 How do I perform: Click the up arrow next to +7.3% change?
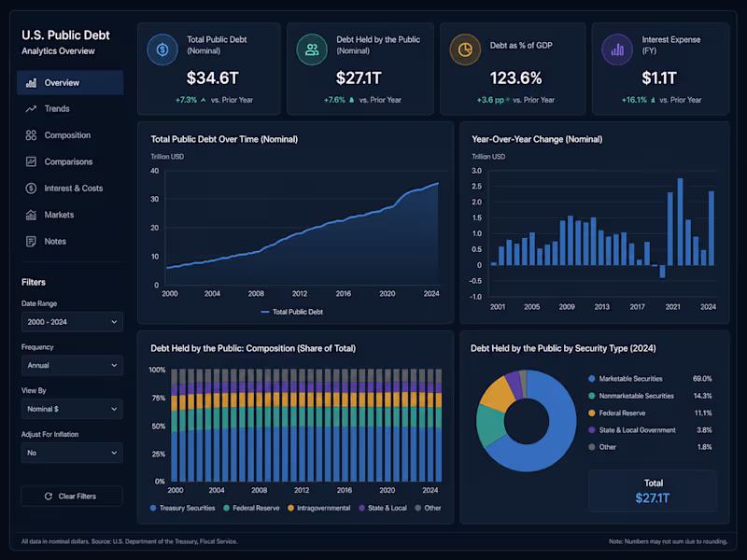204,100
